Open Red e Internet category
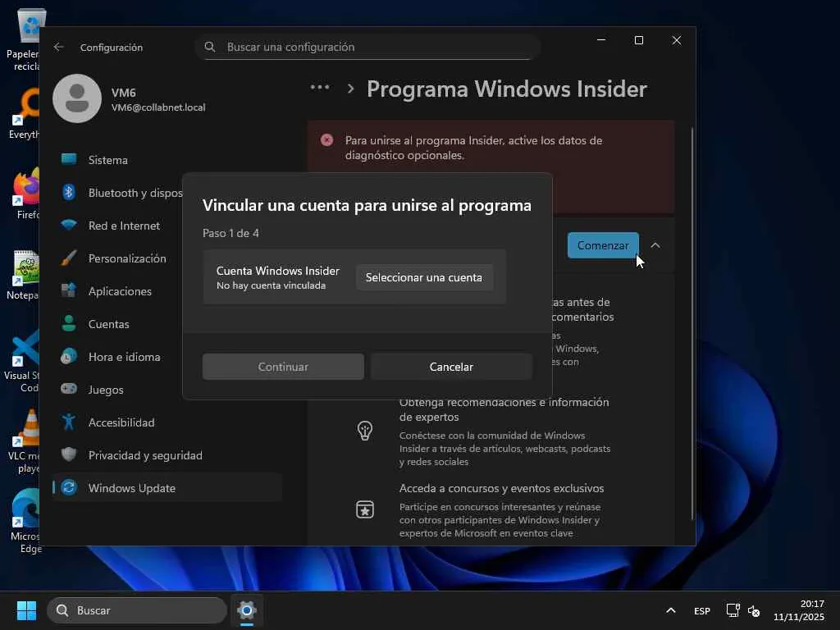Screen dimensions: 840x630 pyautogui.click(x=118, y=225)
